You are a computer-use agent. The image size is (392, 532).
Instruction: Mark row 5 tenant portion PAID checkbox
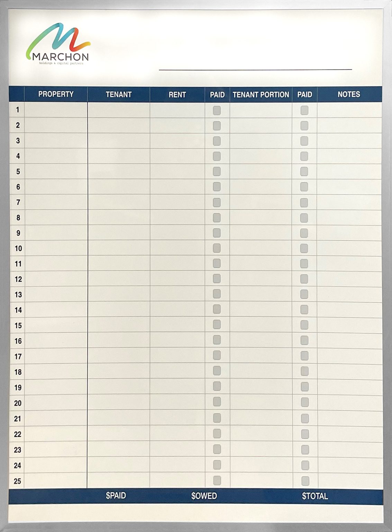pyautogui.click(x=304, y=171)
